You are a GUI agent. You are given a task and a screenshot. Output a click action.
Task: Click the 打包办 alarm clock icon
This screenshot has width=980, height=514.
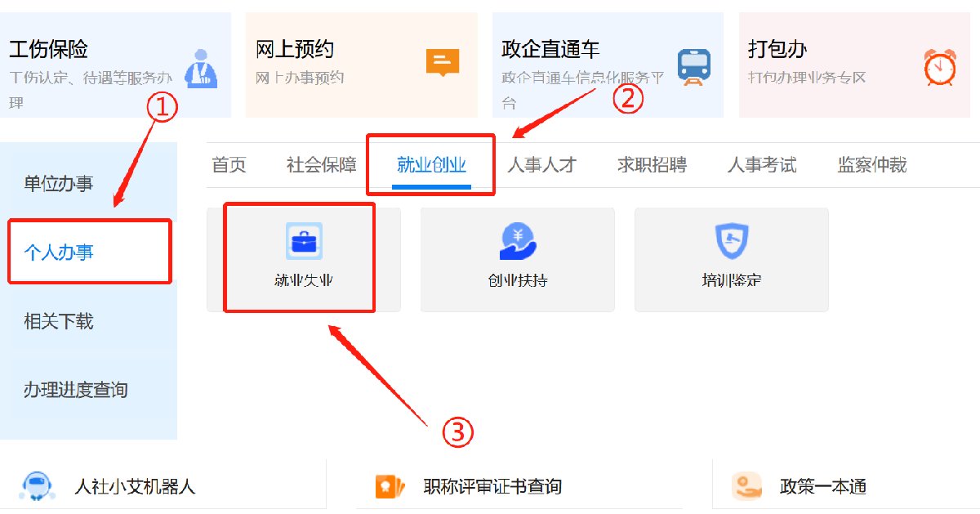click(940, 67)
